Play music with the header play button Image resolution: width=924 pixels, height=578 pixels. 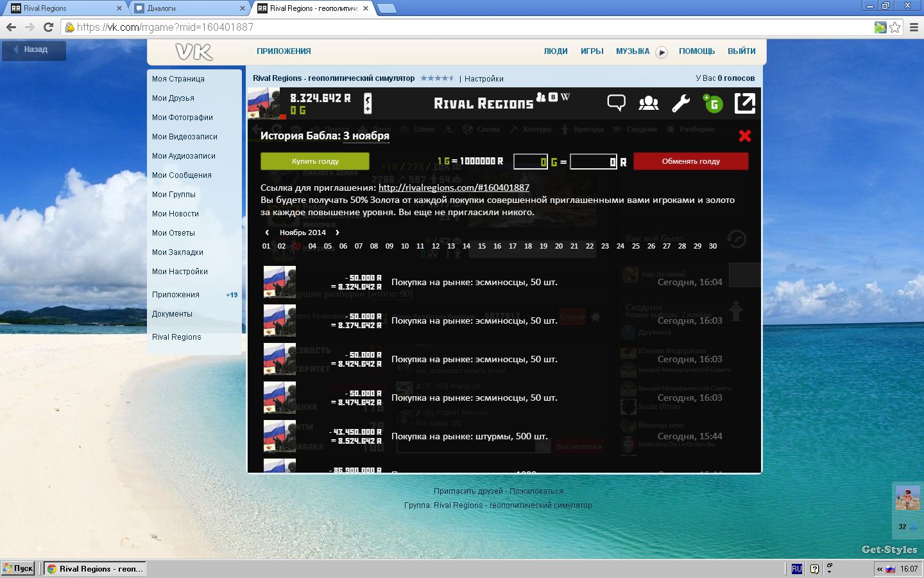pyautogui.click(x=662, y=52)
